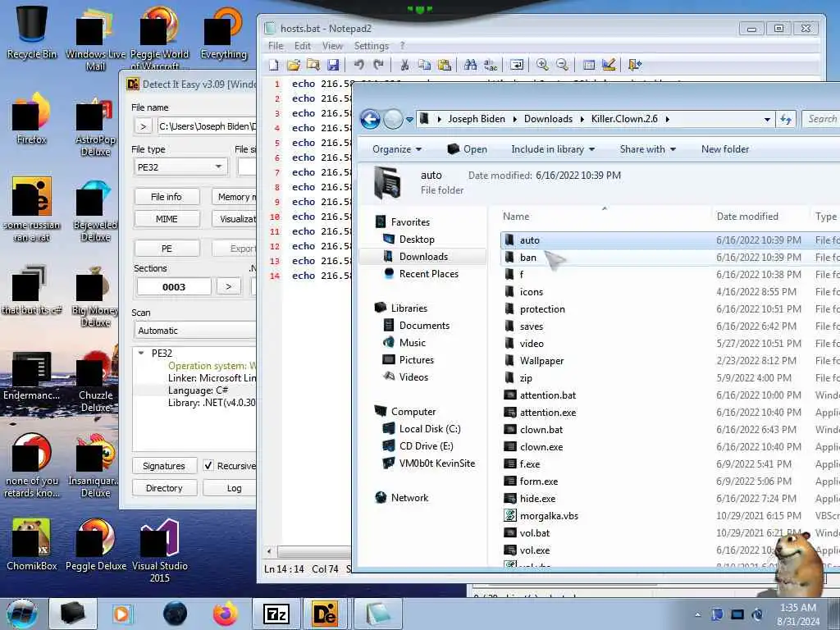Select Recent Places in navigation pane
The height and width of the screenshot is (630, 840).
tap(428, 274)
